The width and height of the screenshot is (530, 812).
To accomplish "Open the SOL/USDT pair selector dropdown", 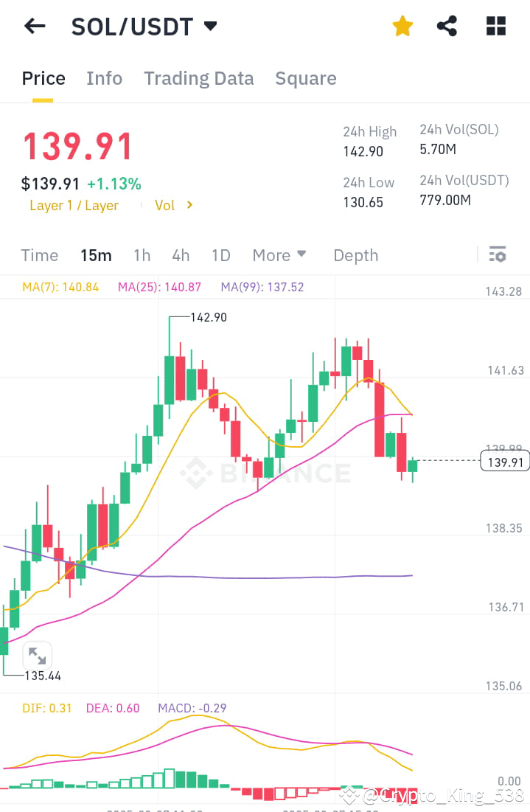I will coord(144,25).
